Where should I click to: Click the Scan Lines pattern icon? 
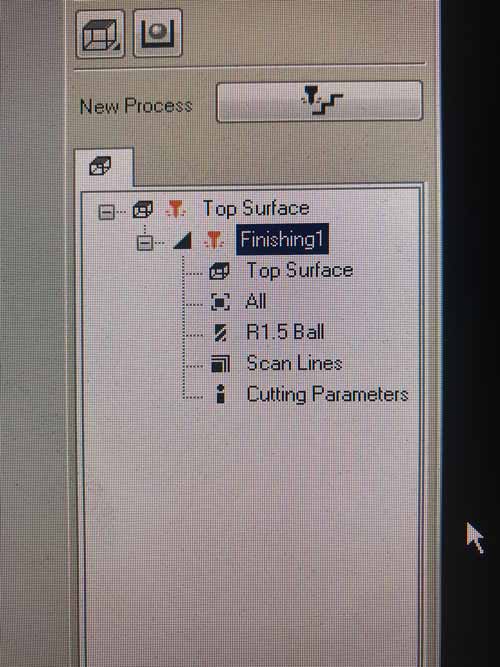(220, 364)
